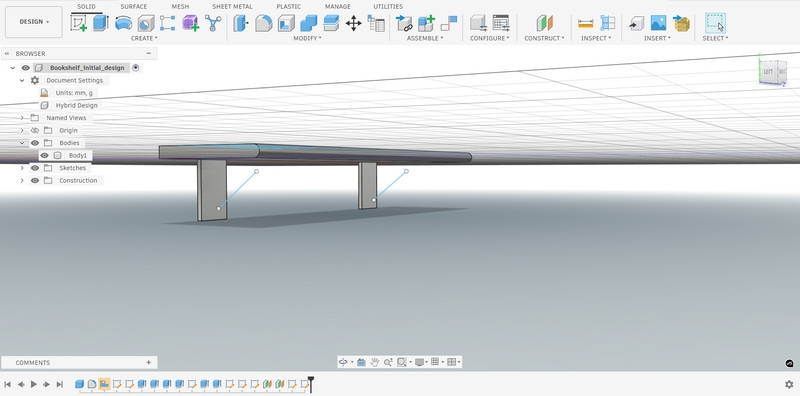Image resolution: width=800 pixels, height=396 pixels.
Task: Select the Create Sketch tool
Action: click(x=79, y=23)
